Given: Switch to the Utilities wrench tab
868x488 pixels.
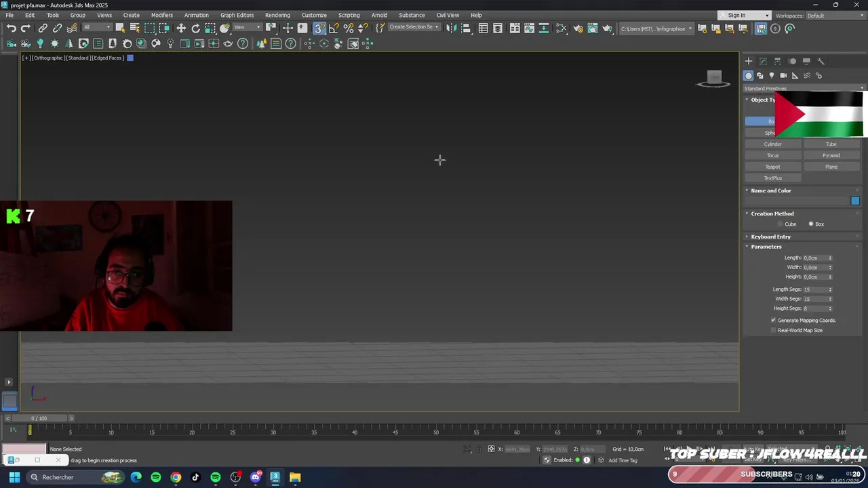Looking at the screenshot, I should click(x=821, y=61).
